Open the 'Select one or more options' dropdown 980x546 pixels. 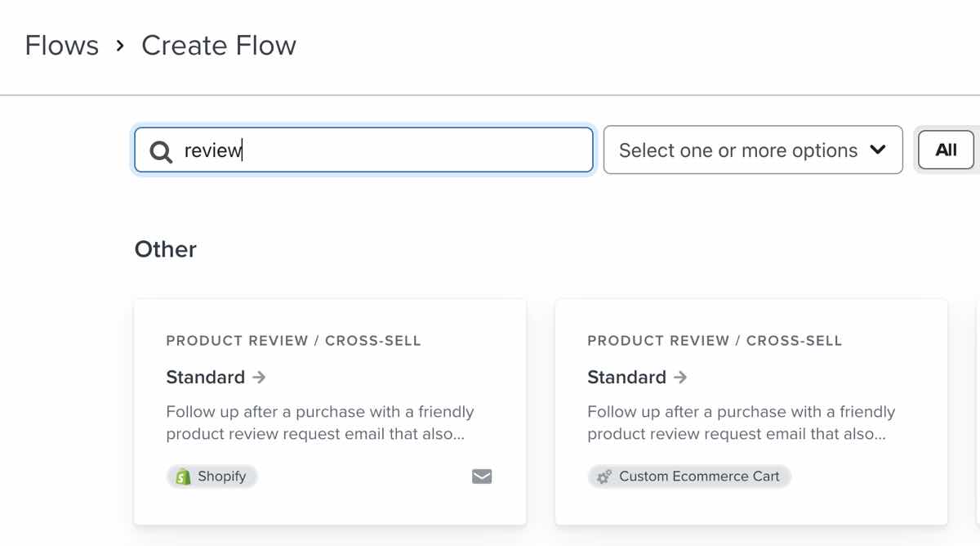pos(738,150)
